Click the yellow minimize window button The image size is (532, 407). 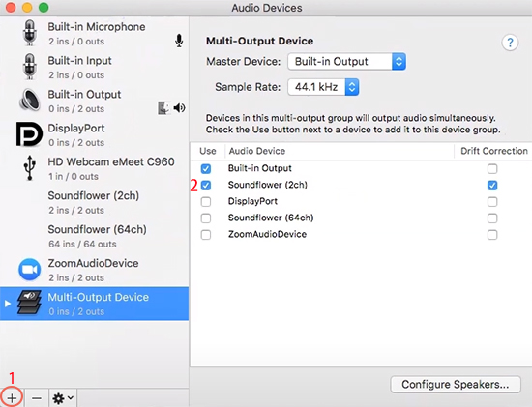coord(27,7)
